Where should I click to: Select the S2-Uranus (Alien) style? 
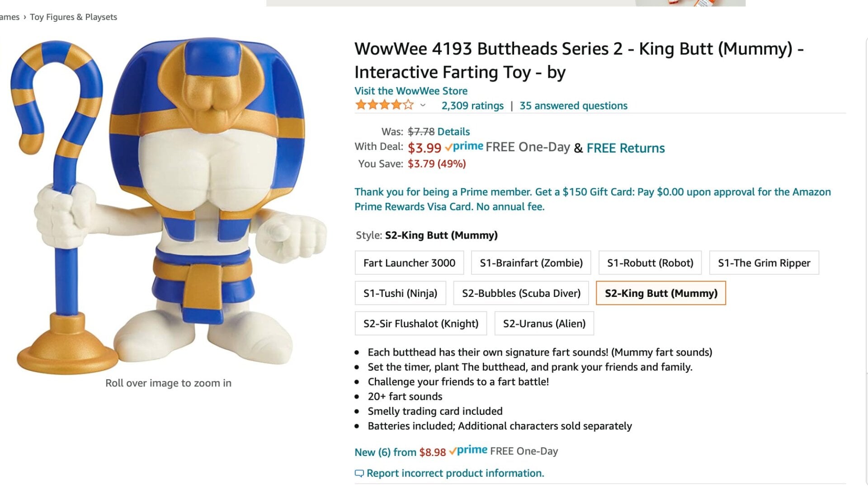(x=544, y=323)
